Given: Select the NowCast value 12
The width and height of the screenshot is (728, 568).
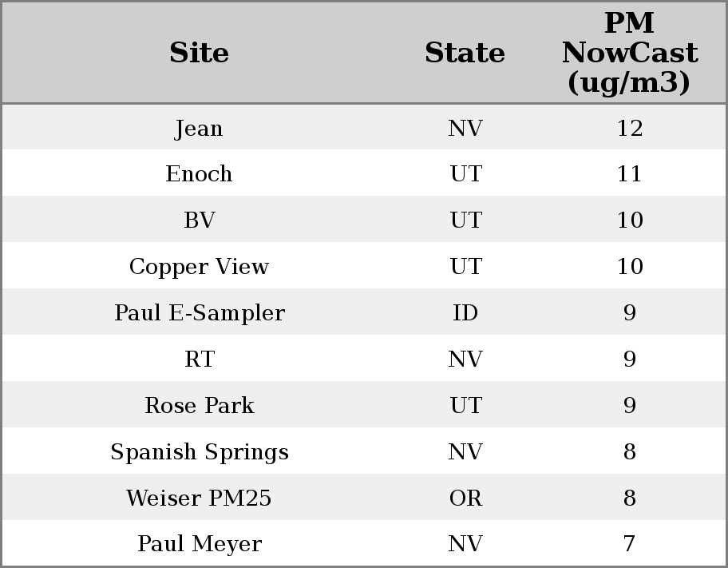Looking at the screenshot, I should click(629, 129).
